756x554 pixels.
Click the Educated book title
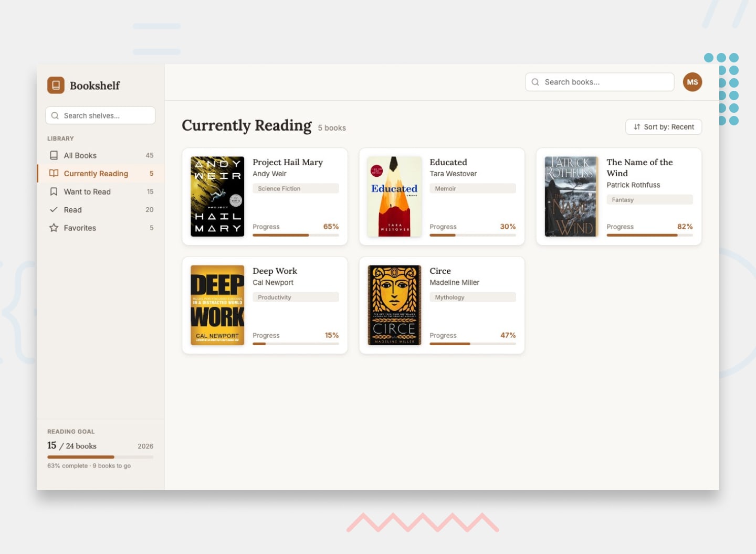[448, 162]
